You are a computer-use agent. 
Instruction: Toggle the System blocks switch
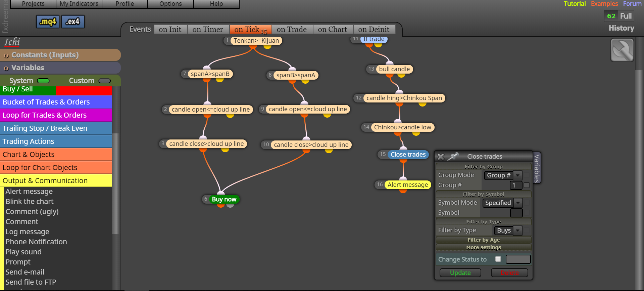click(43, 81)
